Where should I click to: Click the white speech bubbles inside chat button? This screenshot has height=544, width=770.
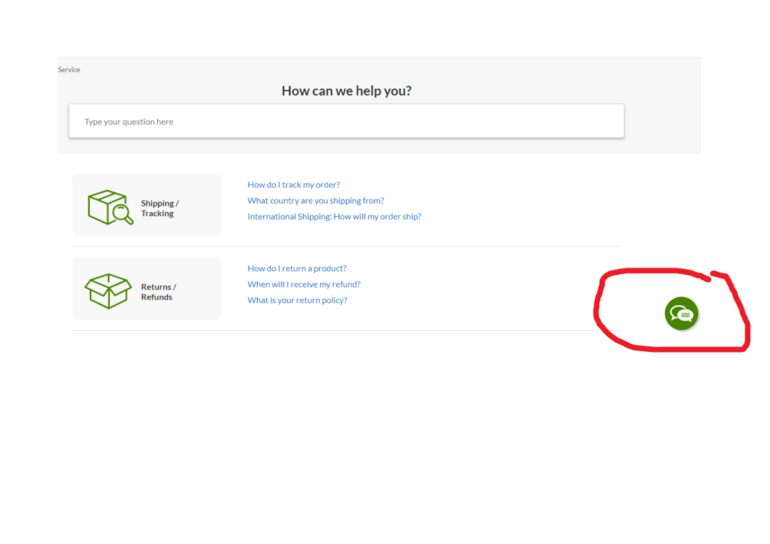point(682,314)
